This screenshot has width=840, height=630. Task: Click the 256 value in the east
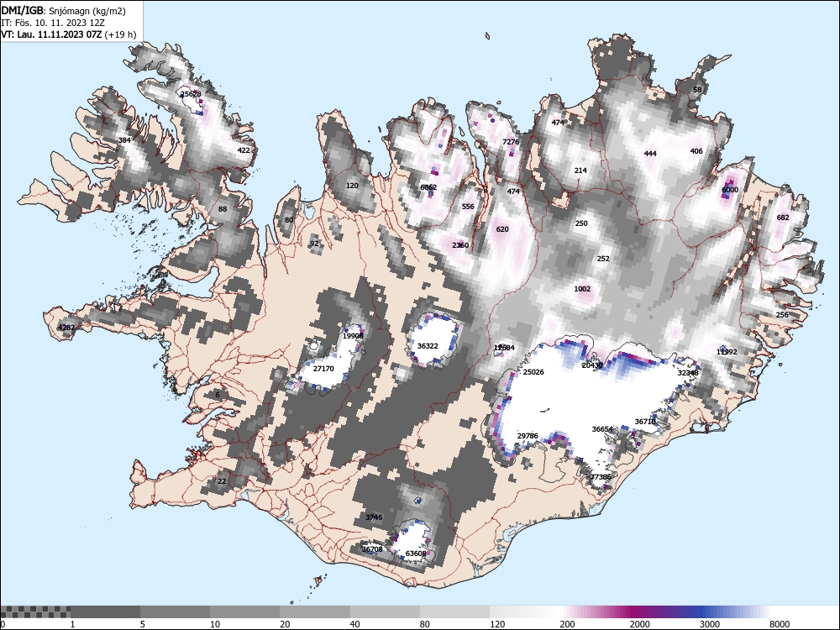click(782, 314)
